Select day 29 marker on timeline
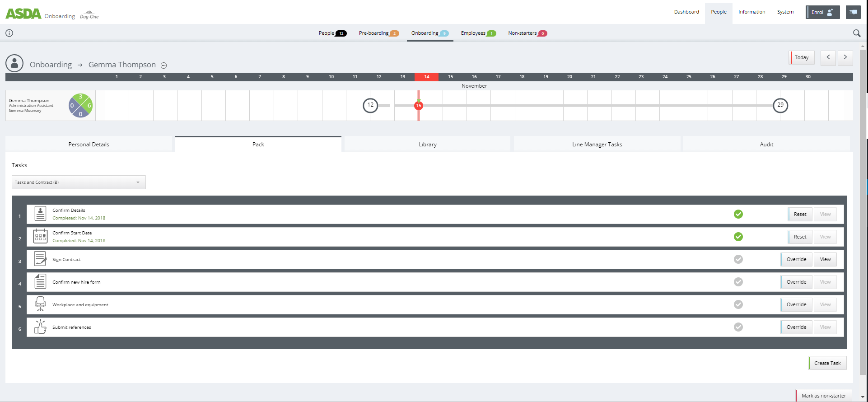 click(780, 105)
